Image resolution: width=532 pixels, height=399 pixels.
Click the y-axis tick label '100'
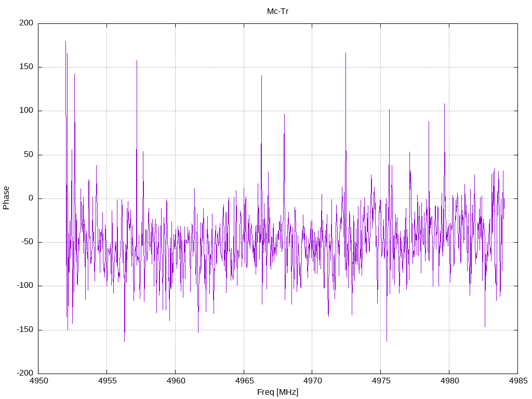26,111
